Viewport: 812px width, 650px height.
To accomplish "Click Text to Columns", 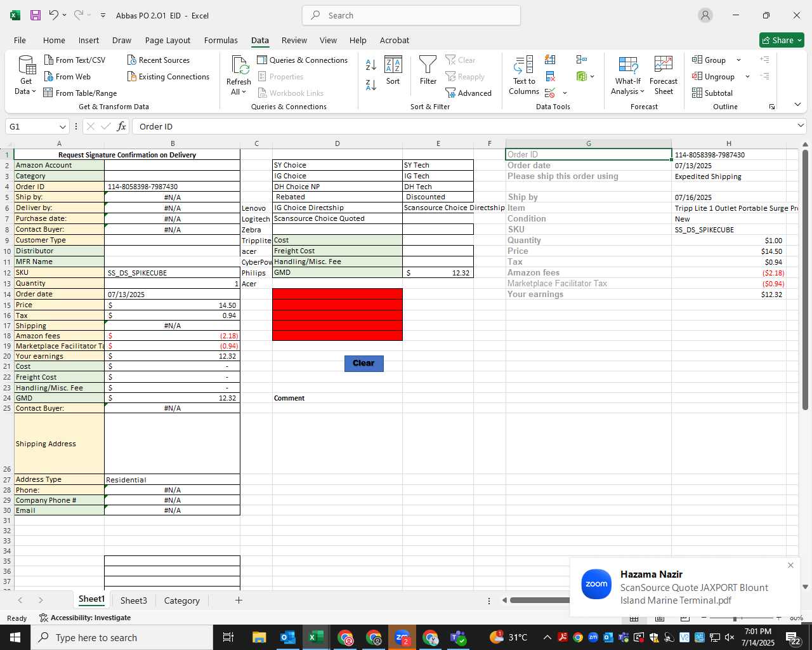I will (x=524, y=76).
